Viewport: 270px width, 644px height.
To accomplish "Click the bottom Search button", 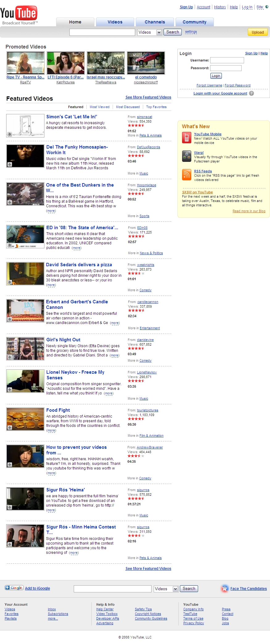I will coord(189,589).
